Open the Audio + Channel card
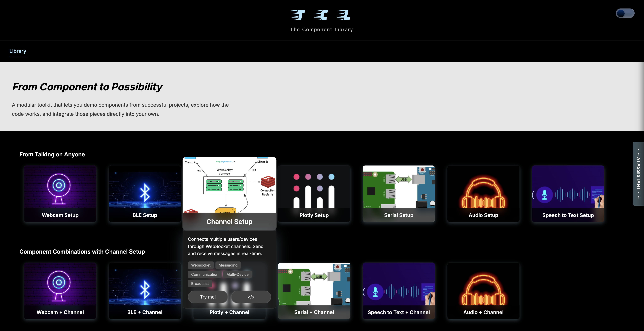The image size is (644, 331). [483, 291]
